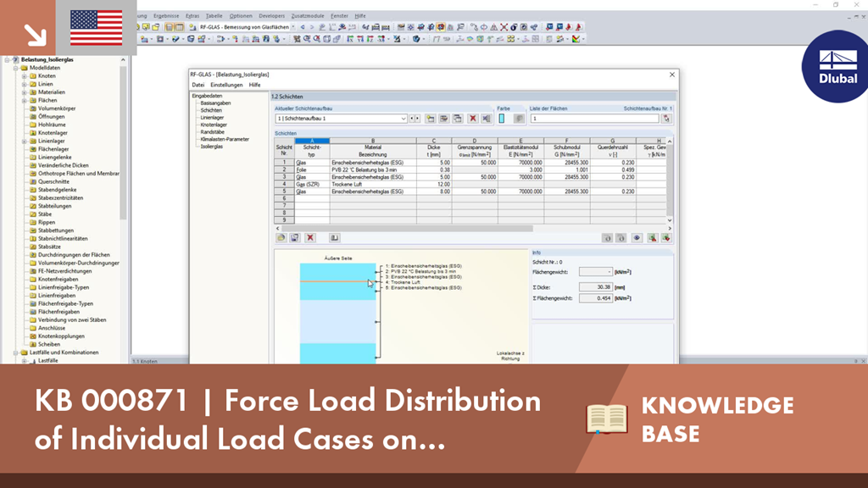Close the RF-GLAS dialog
The width and height of the screenshot is (868, 488).
[x=672, y=75]
